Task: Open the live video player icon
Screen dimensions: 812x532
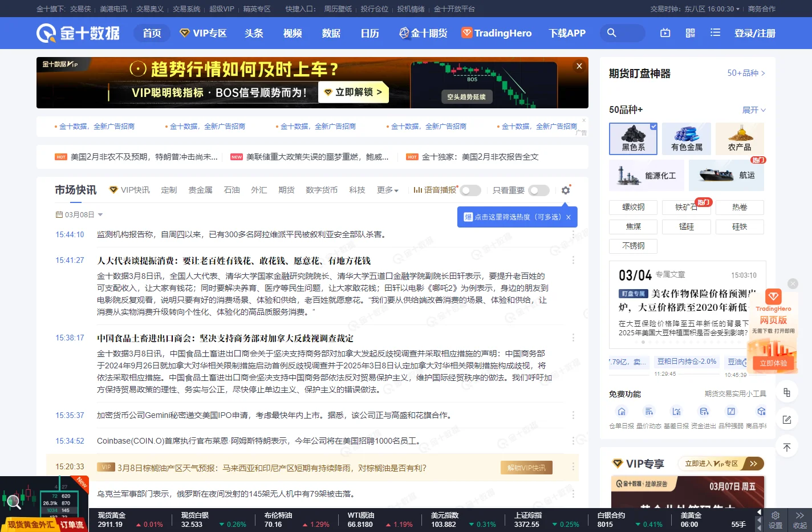Action: point(665,33)
